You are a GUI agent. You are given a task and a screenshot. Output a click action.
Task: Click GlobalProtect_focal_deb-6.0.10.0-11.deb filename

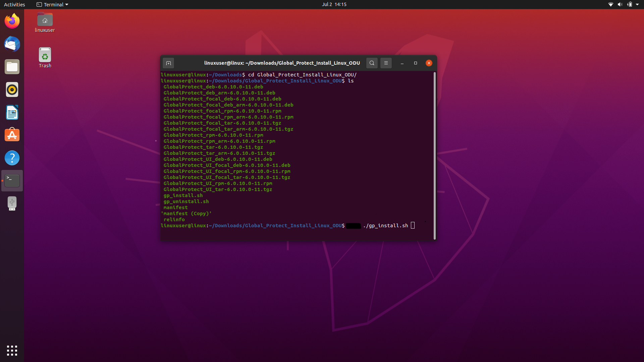222,99
